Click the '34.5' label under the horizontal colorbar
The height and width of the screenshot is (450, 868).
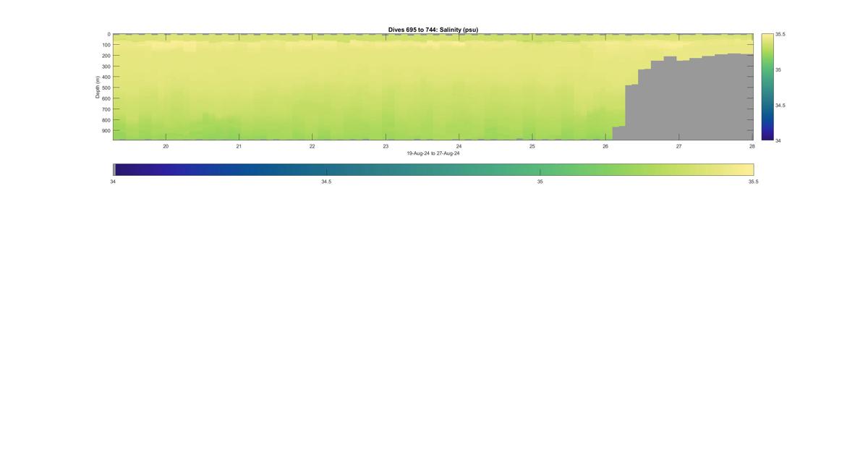pos(326,182)
